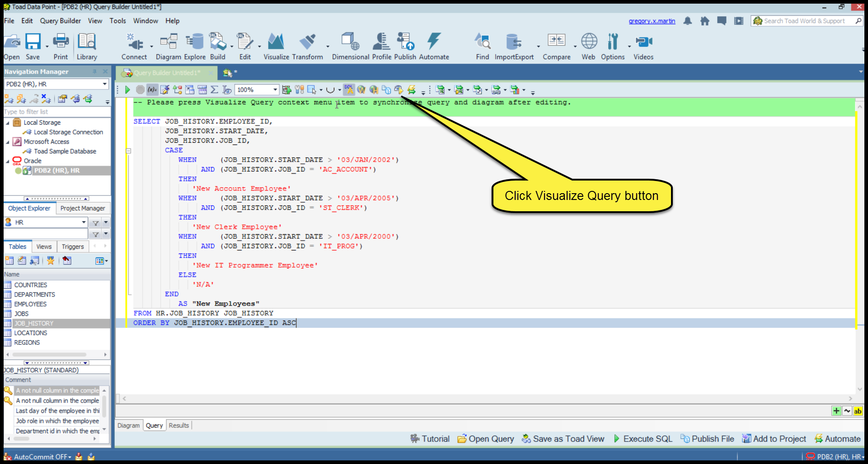Switch to the Views tab
Screen dimensions: 868x464
tap(44, 246)
